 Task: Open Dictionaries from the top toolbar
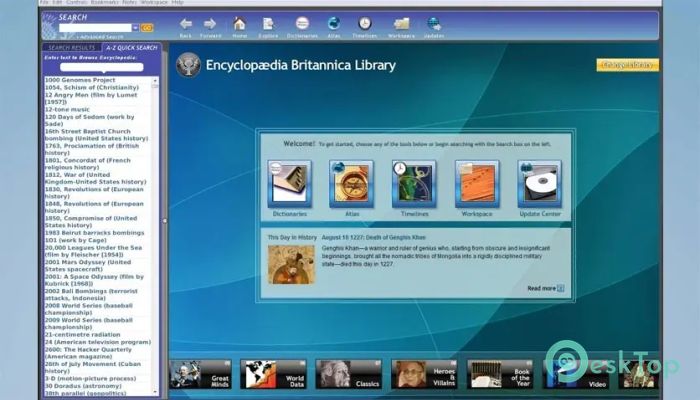point(302,23)
